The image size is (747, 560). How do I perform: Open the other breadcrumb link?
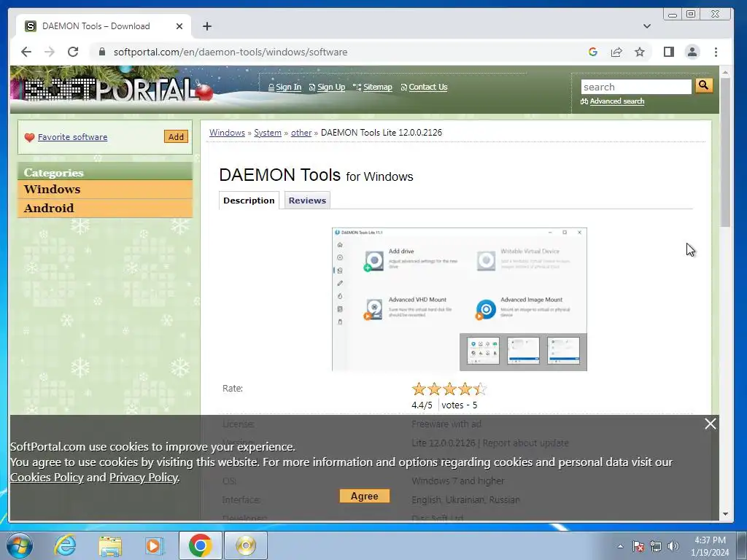click(x=301, y=133)
